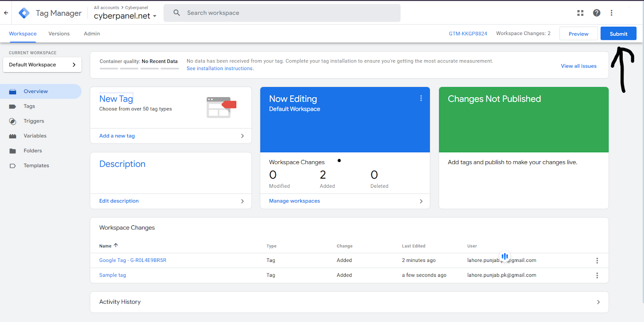The width and height of the screenshot is (644, 322).
Task: Click the Triggers sidebar icon
Action: [12, 121]
